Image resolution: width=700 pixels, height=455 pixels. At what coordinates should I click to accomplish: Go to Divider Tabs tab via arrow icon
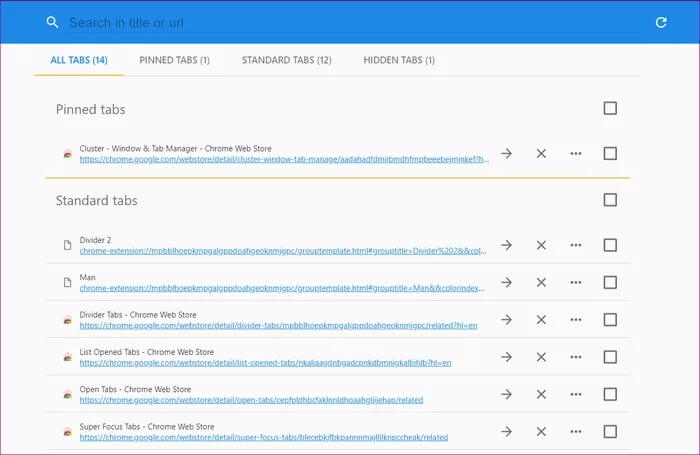pyautogui.click(x=506, y=320)
